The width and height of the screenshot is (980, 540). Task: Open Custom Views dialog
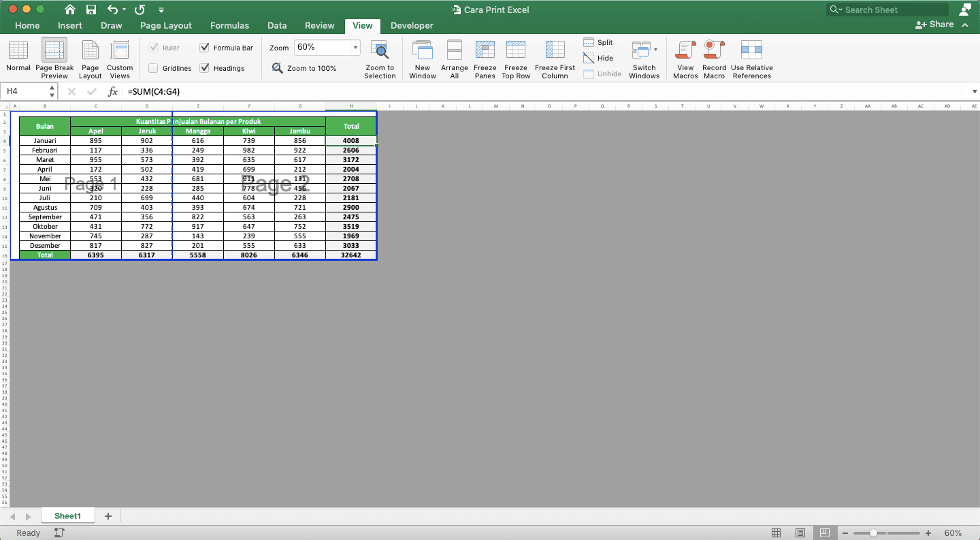(x=120, y=59)
